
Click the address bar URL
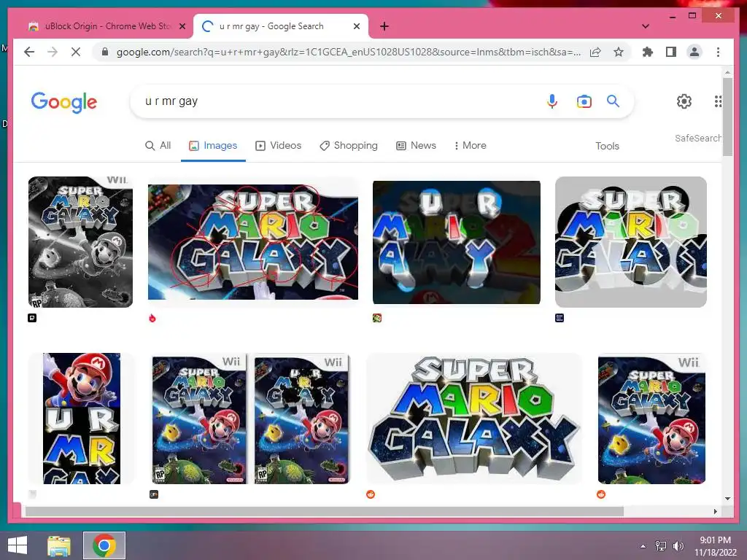[348, 52]
